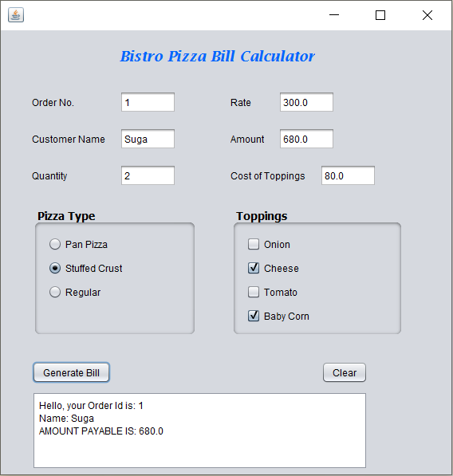Image resolution: width=453 pixels, height=476 pixels.
Task: Click the Rate field showing 300.0
Action: click(x=307, y=102)
